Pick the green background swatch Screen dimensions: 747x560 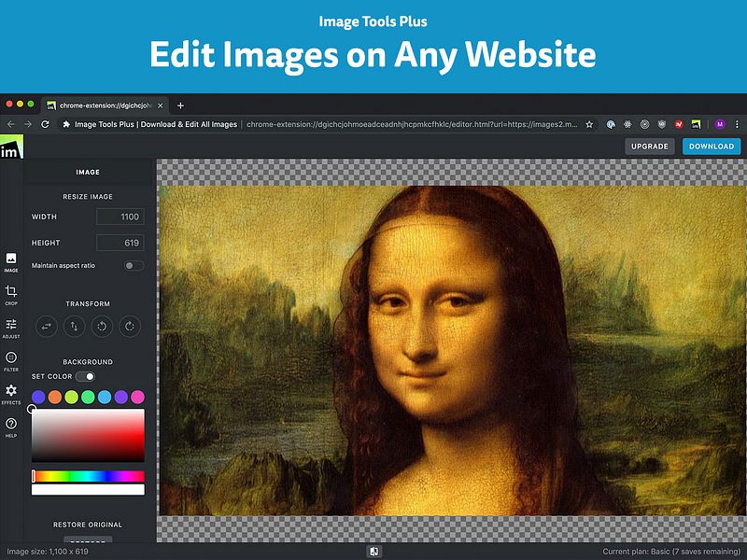88,397
